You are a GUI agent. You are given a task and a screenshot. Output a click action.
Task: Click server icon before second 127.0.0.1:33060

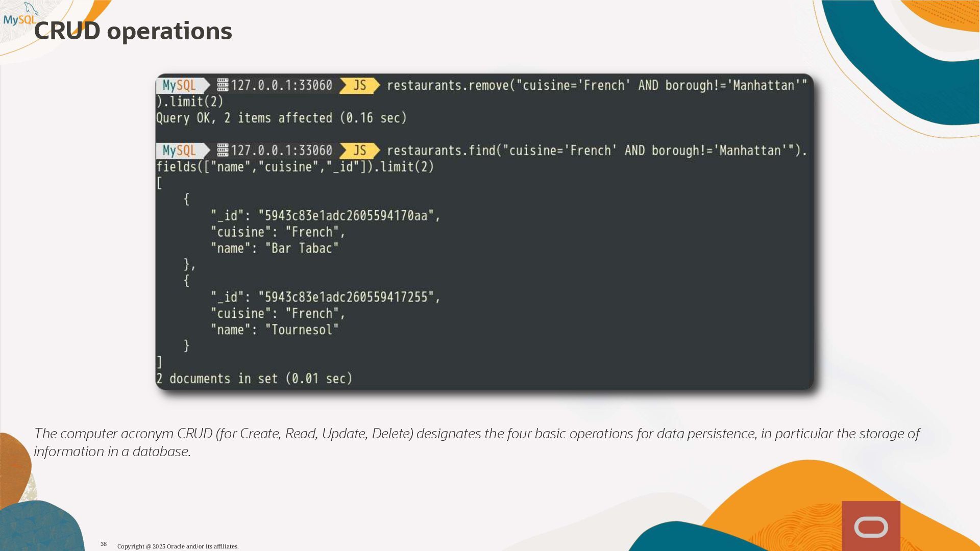pos(223,150)
